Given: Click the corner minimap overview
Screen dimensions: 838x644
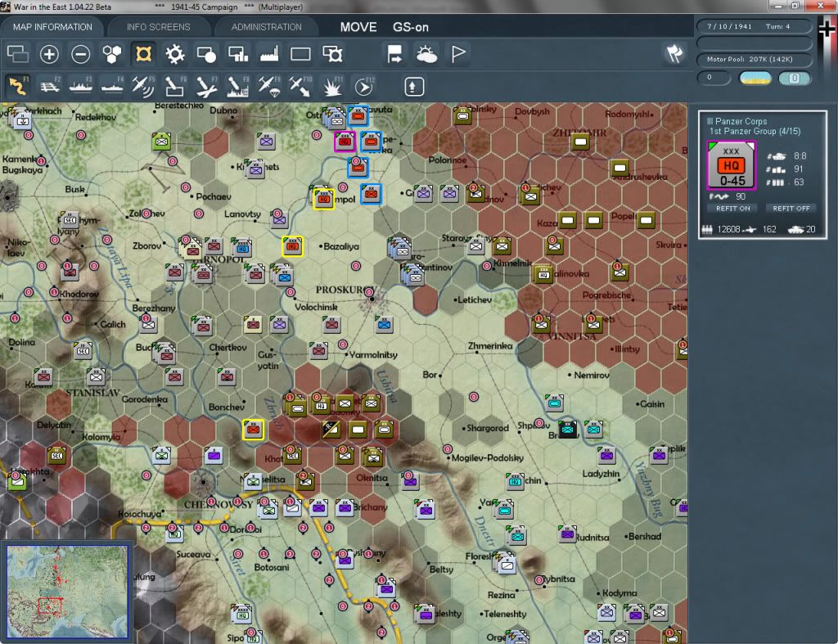Looking at the screenshot, I should [x=67, y=592].
